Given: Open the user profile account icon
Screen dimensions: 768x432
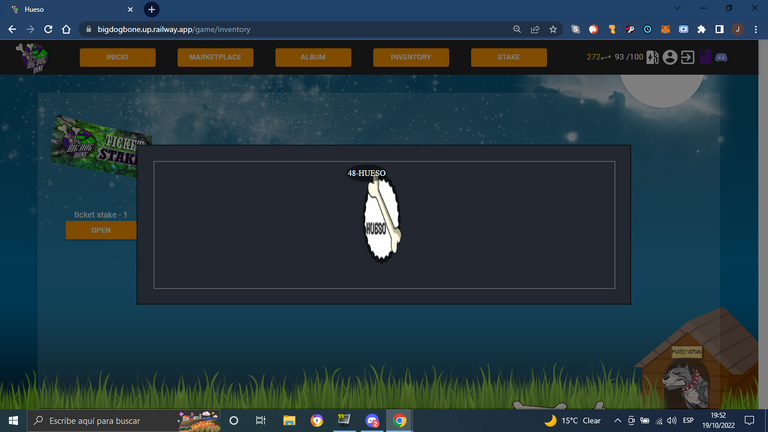Looking at the screenshot, I should click(x=670, y=57).
